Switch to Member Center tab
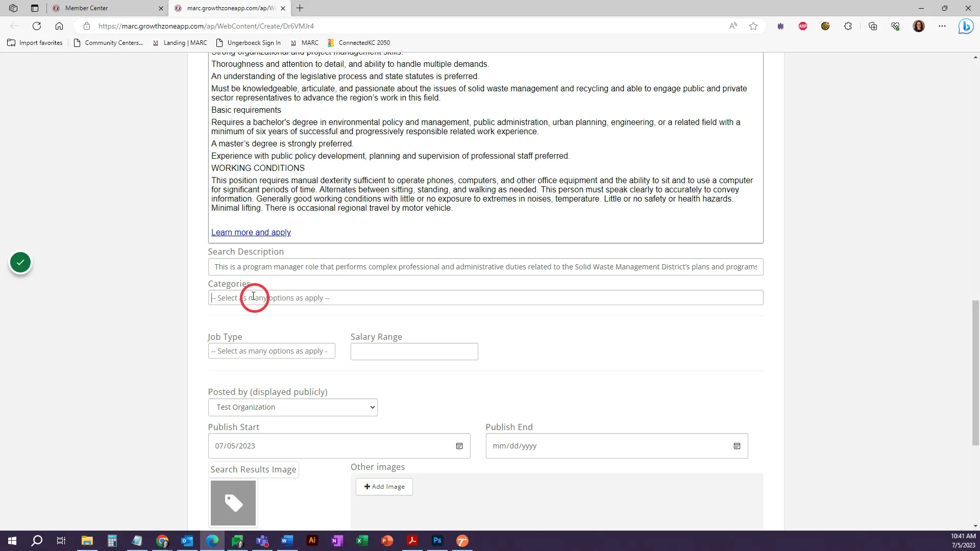Image resolution: width=980 pixels, height=551 pixels. (x=107, y=8)
